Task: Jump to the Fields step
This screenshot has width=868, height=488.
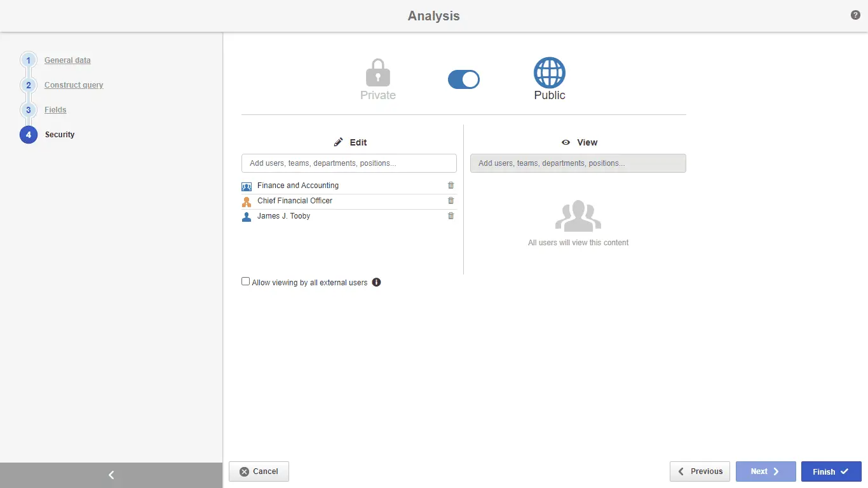Action: click(x=55, y=110)
